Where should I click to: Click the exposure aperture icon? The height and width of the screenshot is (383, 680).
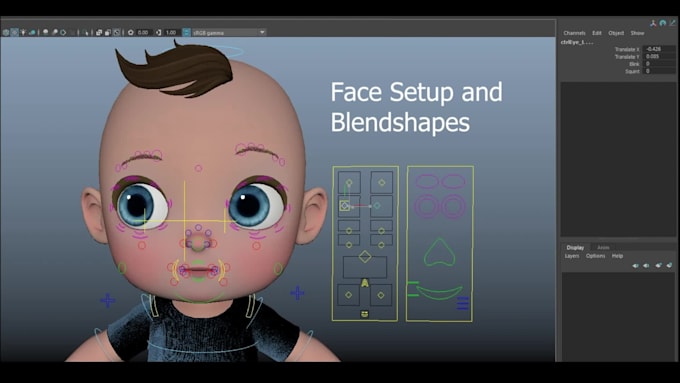[131, 33]
